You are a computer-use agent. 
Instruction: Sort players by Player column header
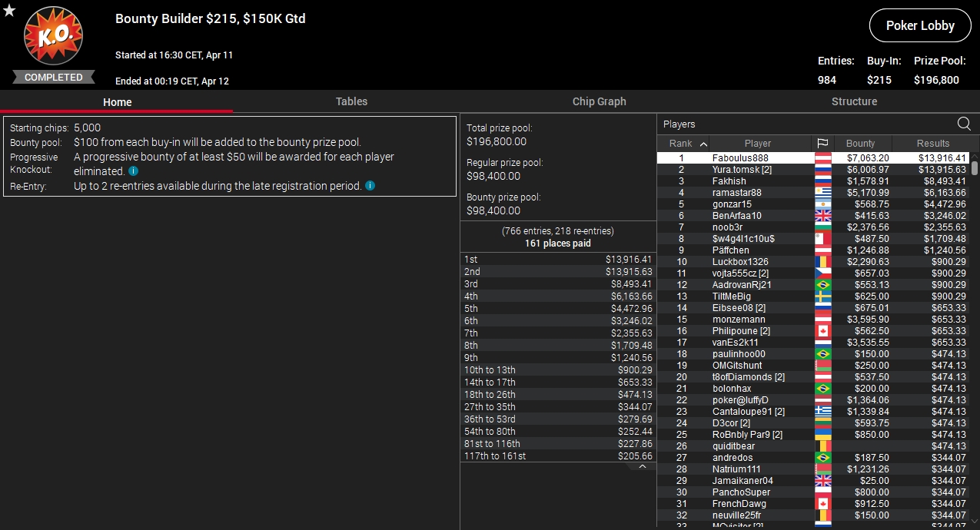click(x=759, y=144)
